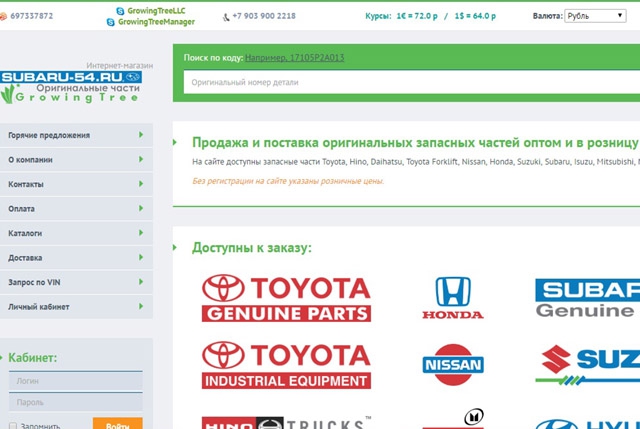Click the Кабинет: panel heading
The image size is (640, 429).
pos(33,358)
